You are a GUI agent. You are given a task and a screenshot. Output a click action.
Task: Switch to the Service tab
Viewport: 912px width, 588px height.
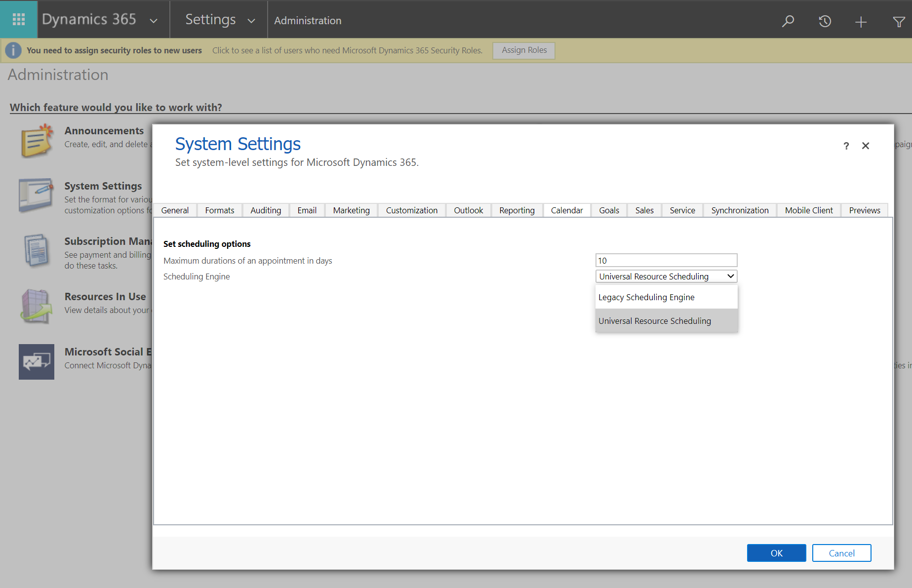pos(682,210)
